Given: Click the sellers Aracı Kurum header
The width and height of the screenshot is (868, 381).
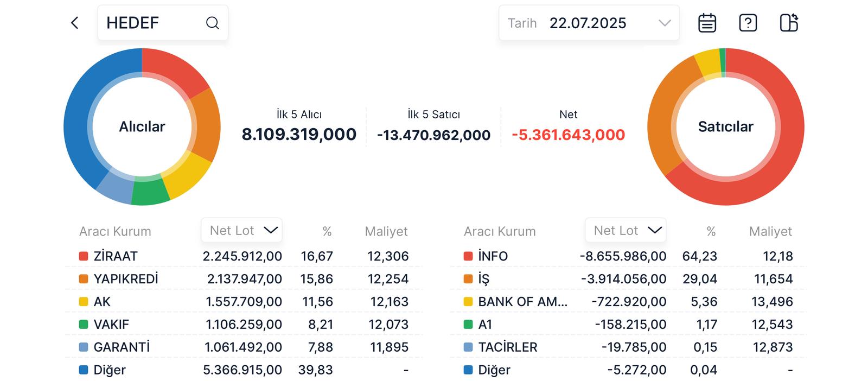Looking at the screenshot, I should [x=500, y=232].
